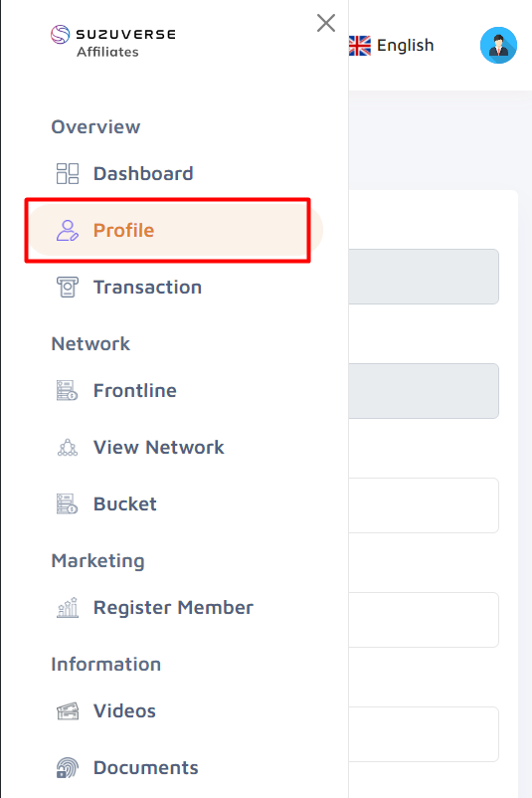Click the Suzuverse Affiliates logo
532x798 pixels.
[x=113, y=41]
